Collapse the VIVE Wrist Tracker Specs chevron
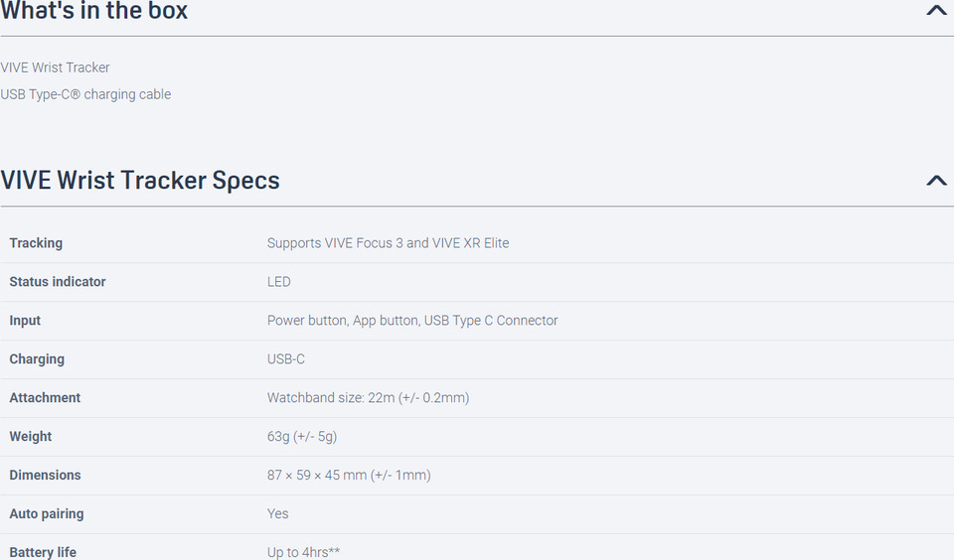 tap(936, 181)
